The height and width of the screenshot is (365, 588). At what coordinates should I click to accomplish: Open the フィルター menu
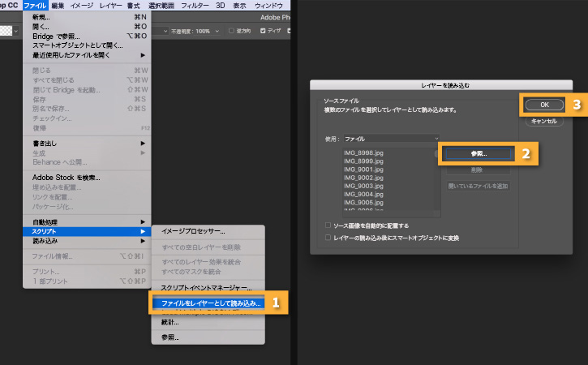195,5
